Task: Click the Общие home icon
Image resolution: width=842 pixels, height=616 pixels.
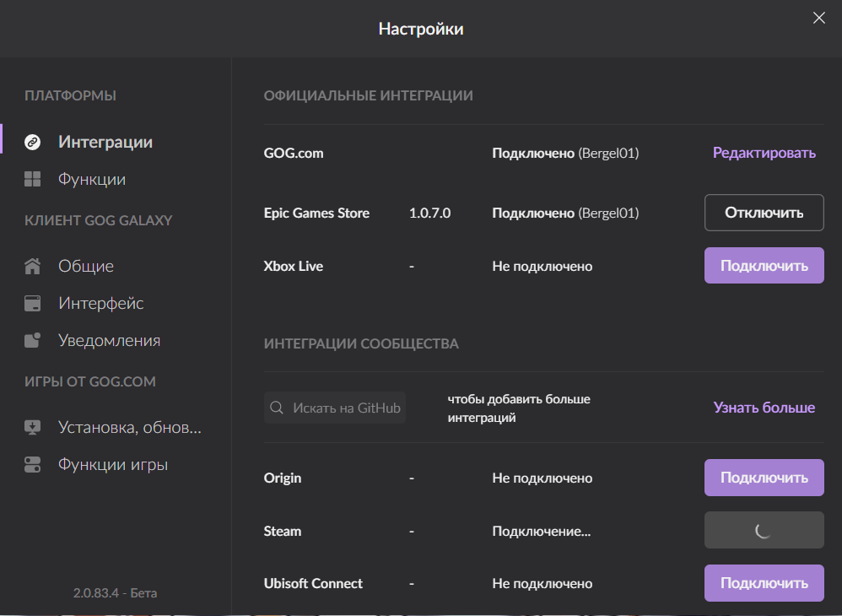Action: tap(32, 266)
